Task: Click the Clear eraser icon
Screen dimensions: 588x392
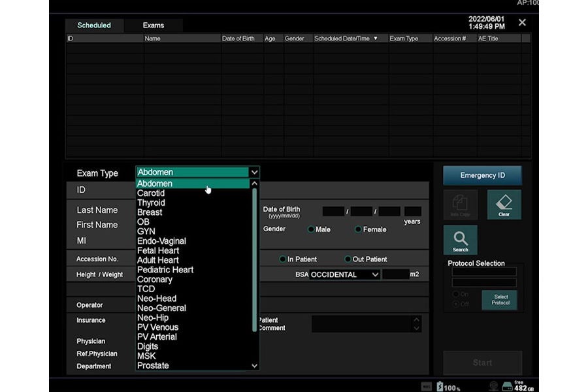Action: pyautogui.click(x=504, y=204)
